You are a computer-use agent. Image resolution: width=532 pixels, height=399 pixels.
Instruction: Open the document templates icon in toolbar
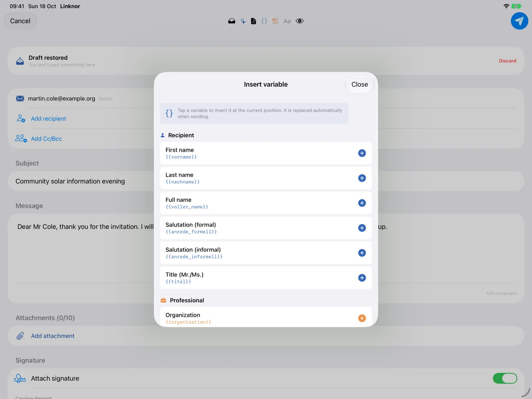[253, 21]
